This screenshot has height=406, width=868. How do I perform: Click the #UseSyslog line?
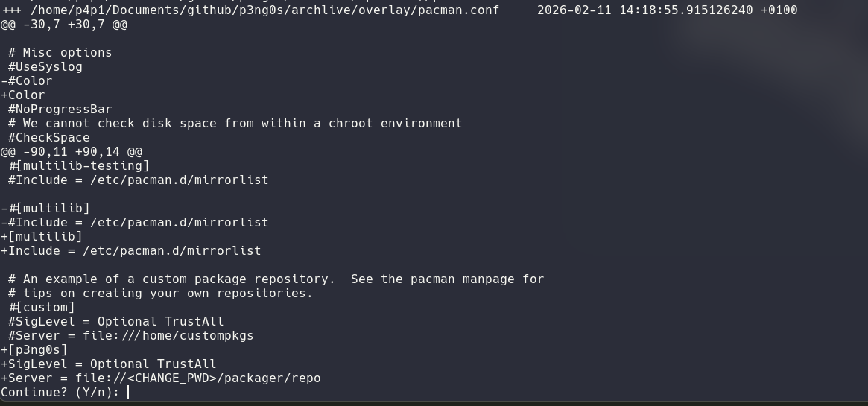click(45, 67)
